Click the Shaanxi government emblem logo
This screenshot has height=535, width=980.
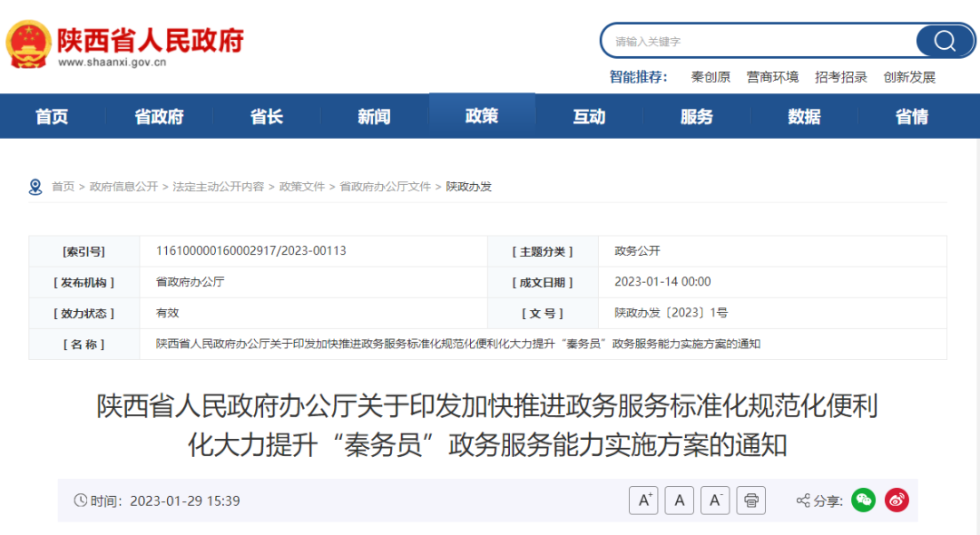[29, 43]
